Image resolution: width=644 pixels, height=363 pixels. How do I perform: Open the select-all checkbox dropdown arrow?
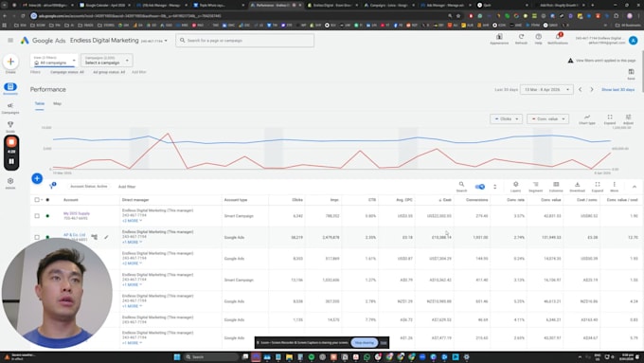42,200
